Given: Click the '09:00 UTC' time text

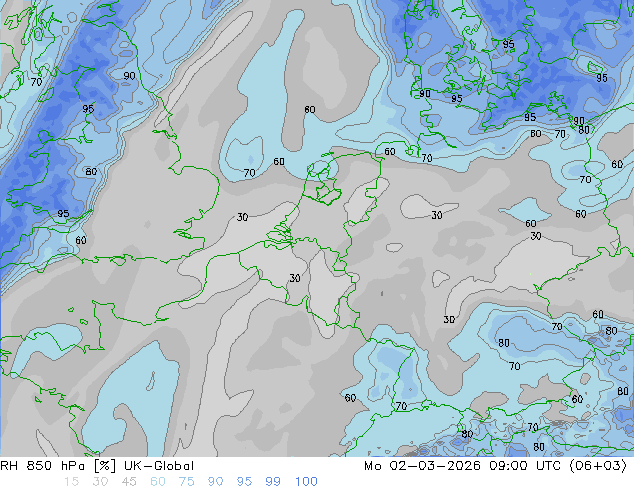Looking at the screenshot, I should (x=527, y=466).
